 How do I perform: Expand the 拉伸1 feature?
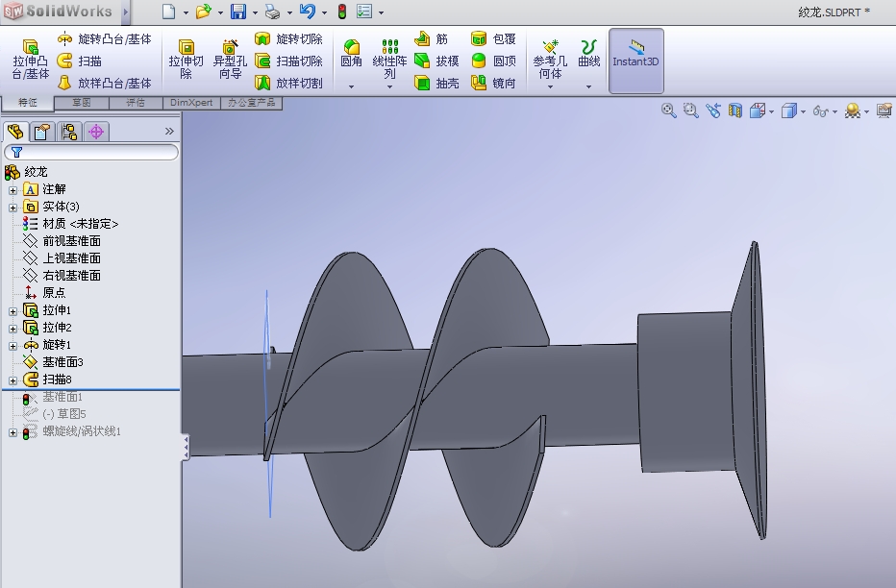(x=12, y=311)
